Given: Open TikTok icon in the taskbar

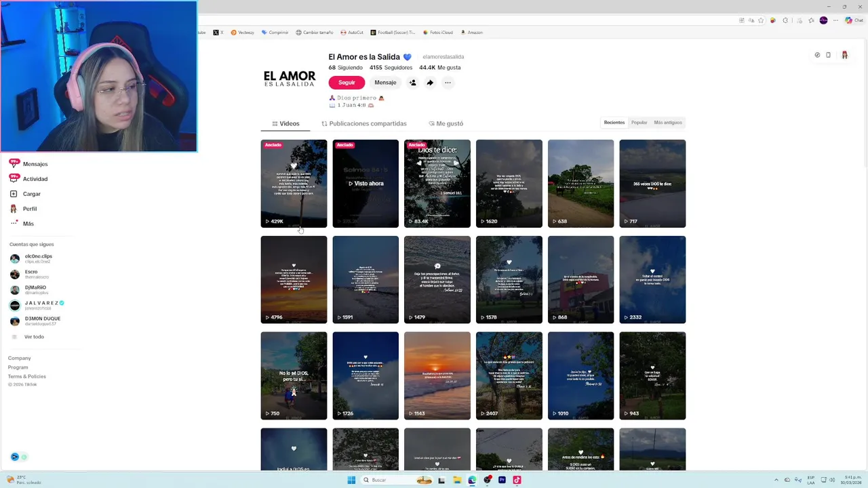Looking at the screenshot, I should point(517,480).
